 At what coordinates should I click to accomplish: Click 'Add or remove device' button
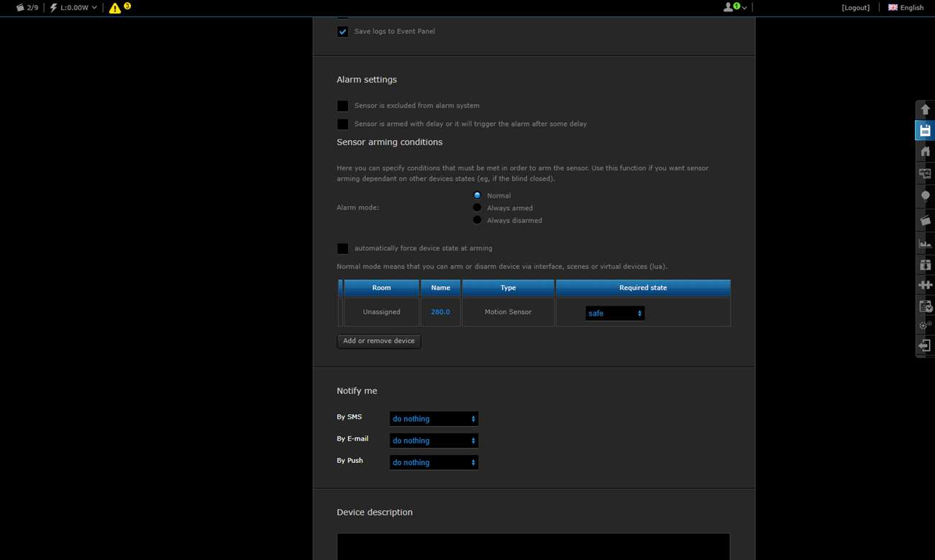[378, 341]
